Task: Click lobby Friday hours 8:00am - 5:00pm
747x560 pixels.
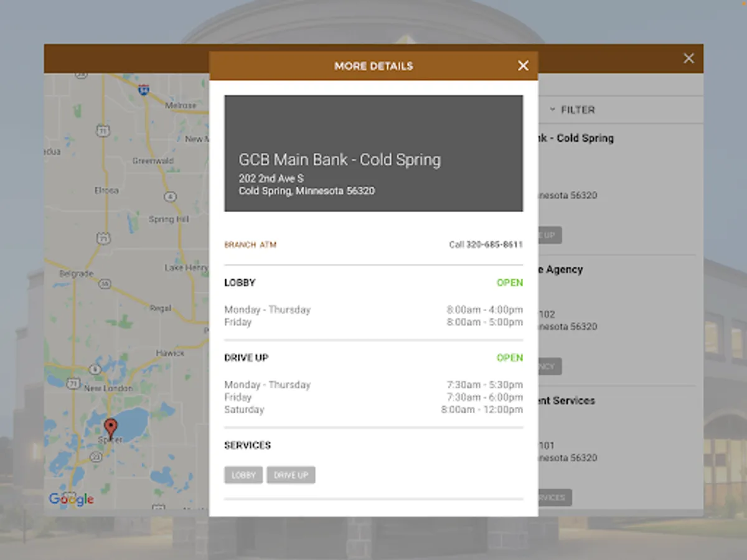Action: pyautogui.click(x=485, y=322)
